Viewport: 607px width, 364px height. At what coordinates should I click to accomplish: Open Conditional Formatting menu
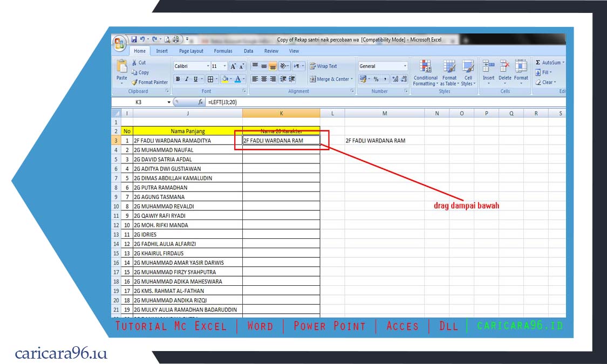tap(426, 73)
